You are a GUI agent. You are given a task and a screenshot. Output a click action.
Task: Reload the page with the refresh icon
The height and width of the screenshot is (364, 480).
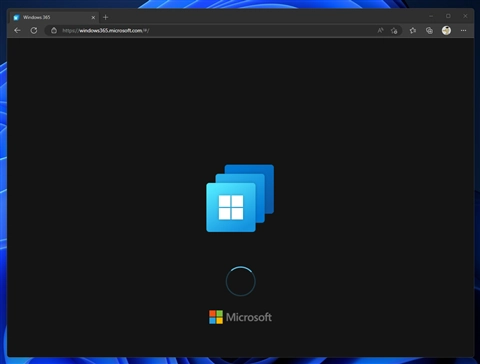[34, 30]
